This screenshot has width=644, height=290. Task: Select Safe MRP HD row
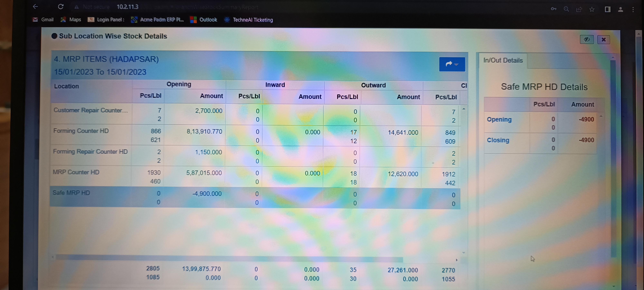[255, 198]
